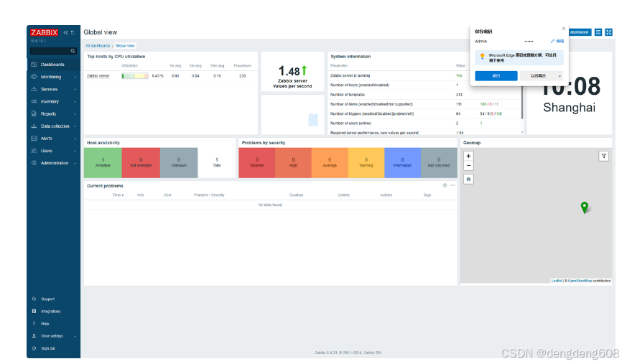Screen dimensions: 622x364
Task: Click the pencil edit link in password popup
Action: pyautogui.click(x=557, y=41)
